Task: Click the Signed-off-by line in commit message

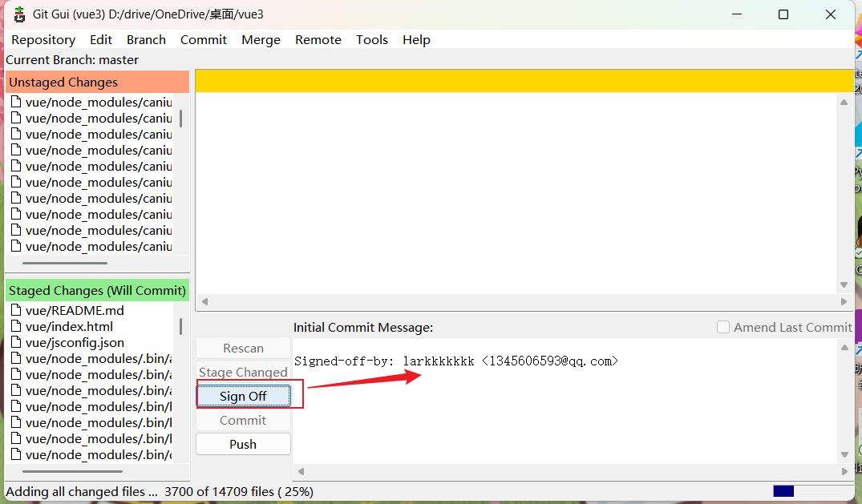Action: (x=456, y=361)
